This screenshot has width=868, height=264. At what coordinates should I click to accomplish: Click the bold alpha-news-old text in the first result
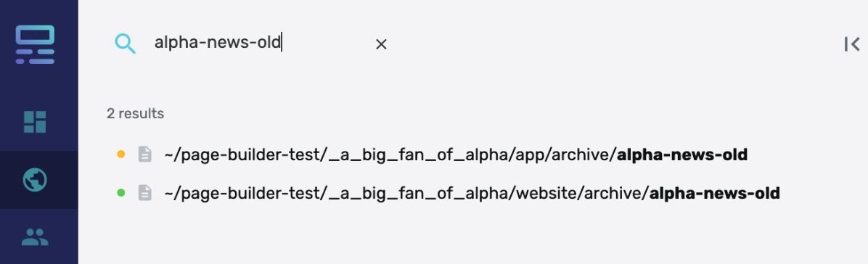coord(682,154)
